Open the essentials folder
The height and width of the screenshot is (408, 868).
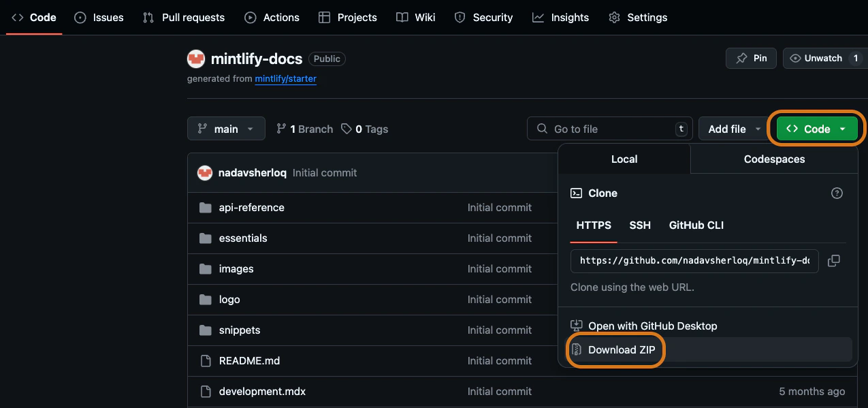coord(243,238)
